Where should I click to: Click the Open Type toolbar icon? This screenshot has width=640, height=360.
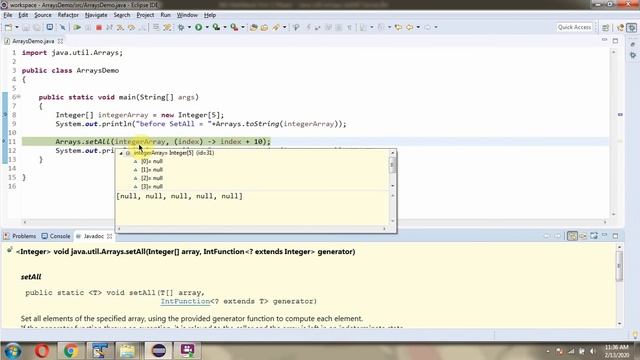(253, 27)
